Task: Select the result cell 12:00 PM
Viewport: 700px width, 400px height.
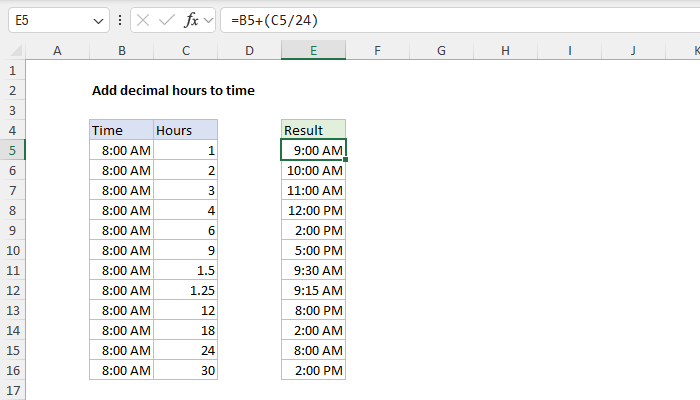Action: tap(313, 210)
